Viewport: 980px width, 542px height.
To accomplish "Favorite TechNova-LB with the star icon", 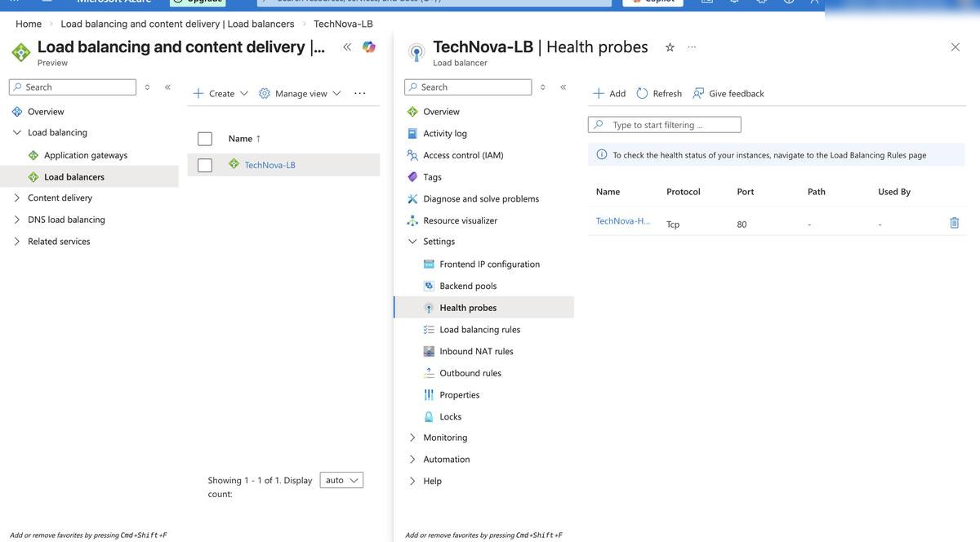I will 670,47.
